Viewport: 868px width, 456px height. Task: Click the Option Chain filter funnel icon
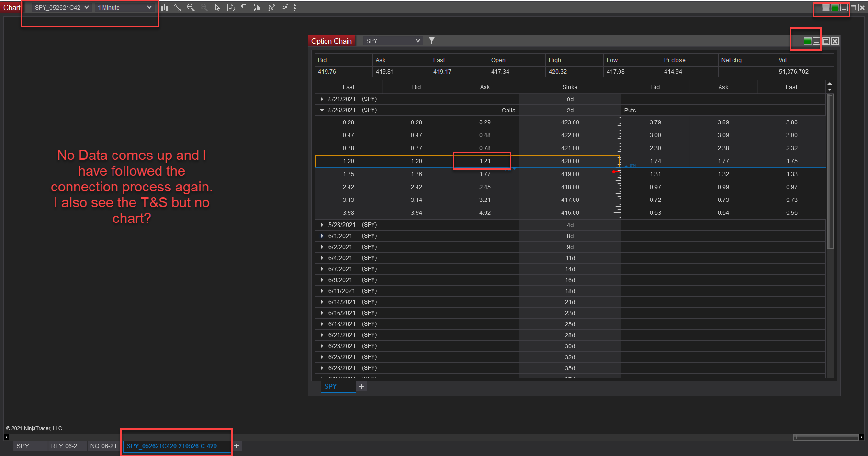pyautogui.click(x=432, y=41)
